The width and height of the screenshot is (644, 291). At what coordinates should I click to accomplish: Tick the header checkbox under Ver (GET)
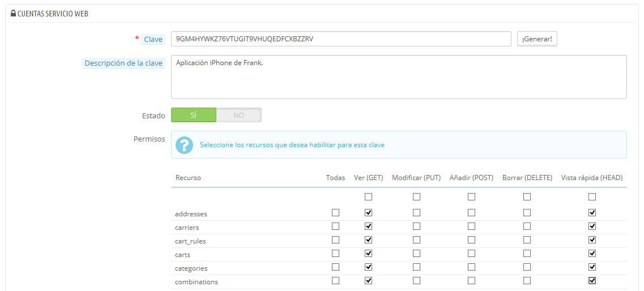tap(369, 197)
